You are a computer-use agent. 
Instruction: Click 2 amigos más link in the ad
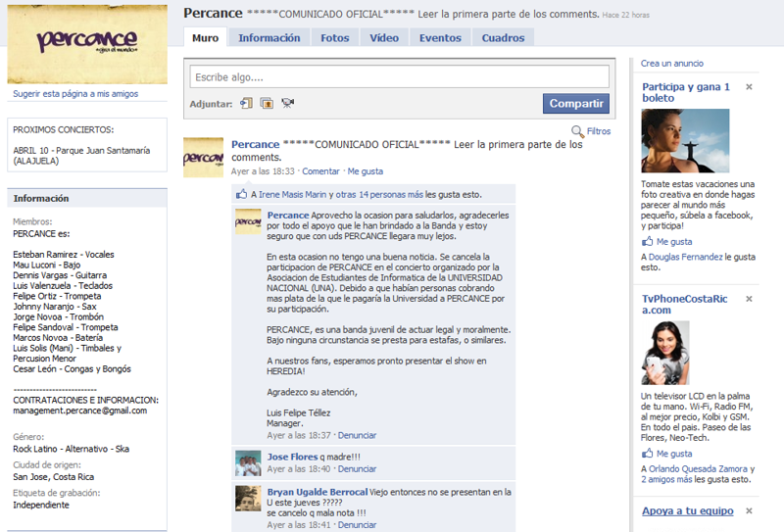pos(666,479)
